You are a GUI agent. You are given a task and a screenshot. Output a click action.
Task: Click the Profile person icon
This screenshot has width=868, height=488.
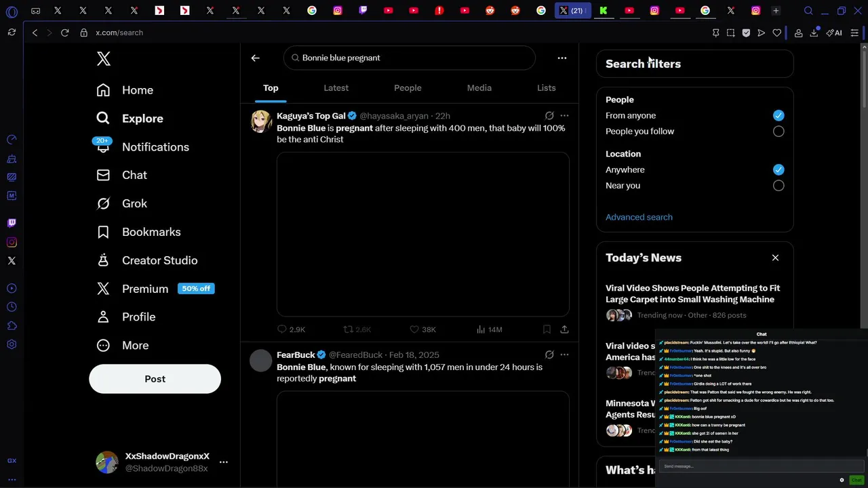(103, 317)
